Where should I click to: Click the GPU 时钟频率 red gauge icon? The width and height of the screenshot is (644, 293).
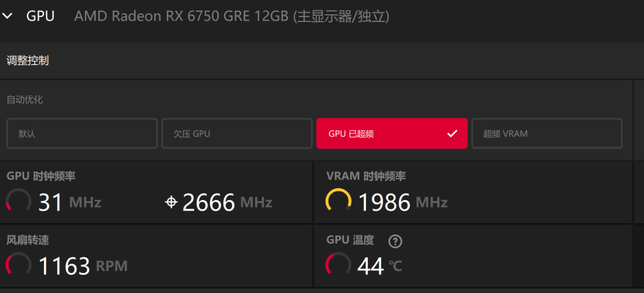(18, 201)
